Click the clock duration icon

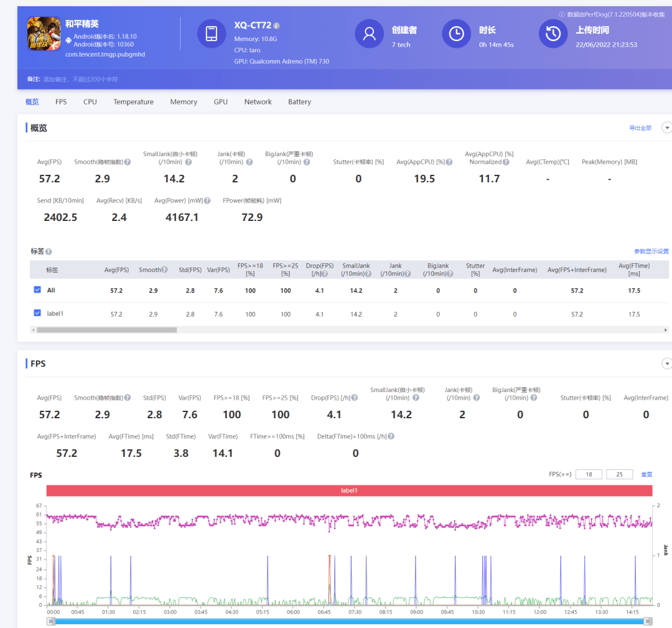pos(456,34)
